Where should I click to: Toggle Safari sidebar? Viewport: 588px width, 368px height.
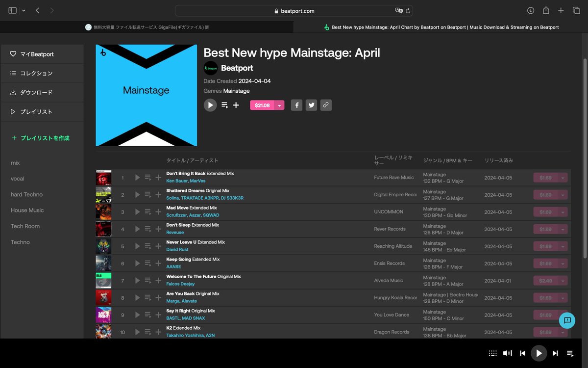click(x=13, y=10)
